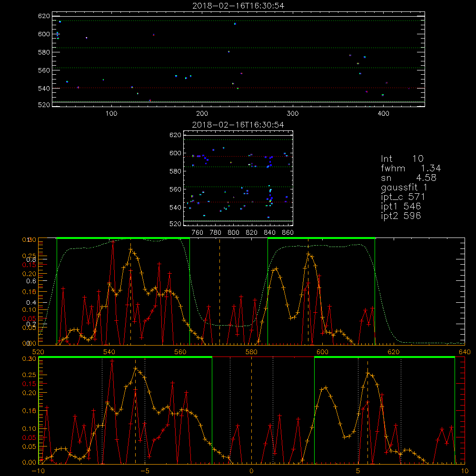
Task: Click x-axis label '840' on middle plot
Action: [269, 233]
